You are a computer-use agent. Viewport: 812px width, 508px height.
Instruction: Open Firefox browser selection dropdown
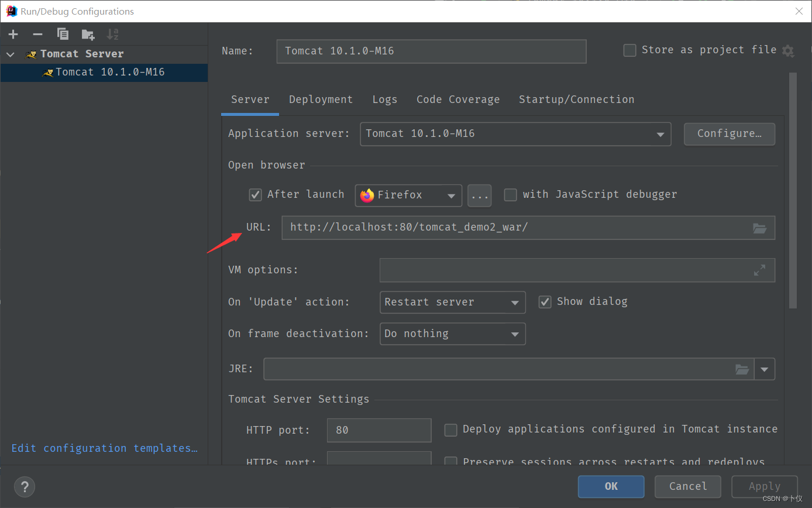408,195
